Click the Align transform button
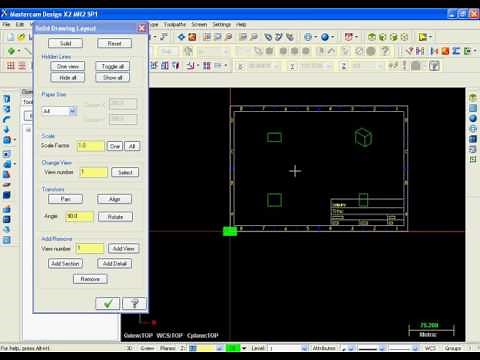Viewport: 480px width, 360px height. (114, 199)
